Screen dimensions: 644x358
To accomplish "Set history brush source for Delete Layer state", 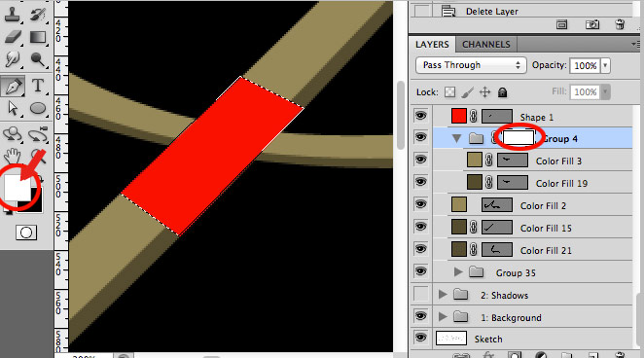I will tap(421, 11).
